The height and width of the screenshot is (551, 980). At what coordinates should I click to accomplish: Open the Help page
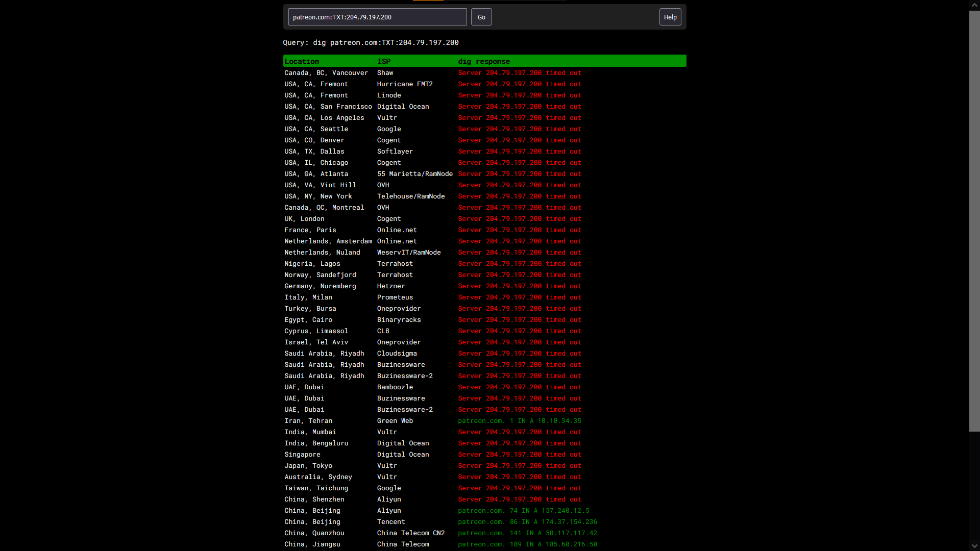[x=670, y=17]
